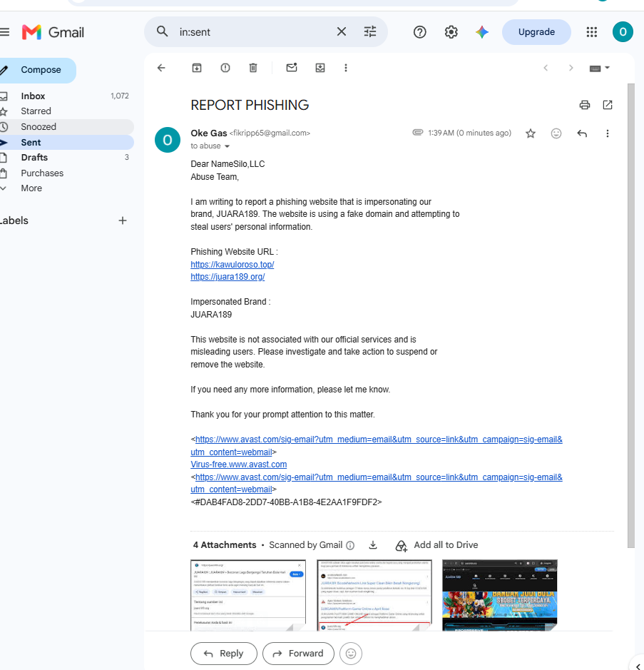Click the message vertical scrollbar
The width and height of the screenshot is (644, 670).
tap(630, 315)
